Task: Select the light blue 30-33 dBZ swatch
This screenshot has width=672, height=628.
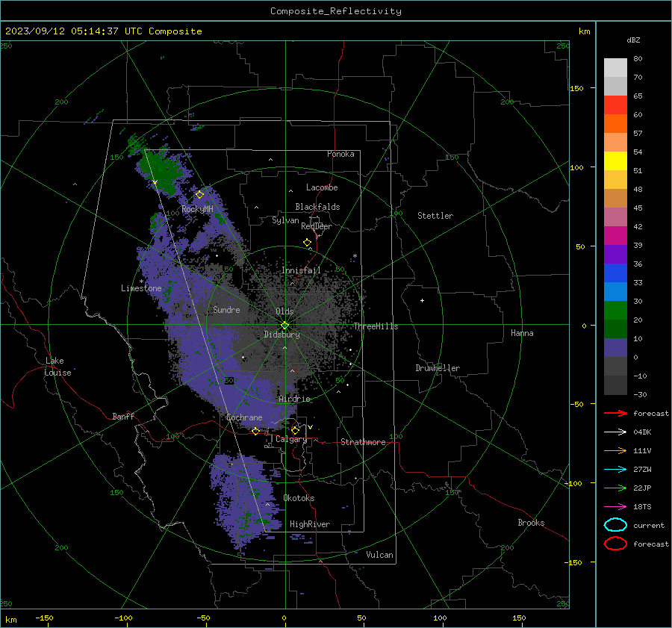Action: (x=615, y=292)
